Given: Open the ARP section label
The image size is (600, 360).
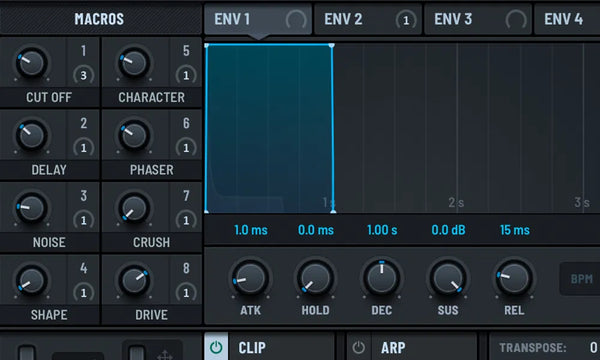Looking at the screenshot, I should [x=393, y=348].
